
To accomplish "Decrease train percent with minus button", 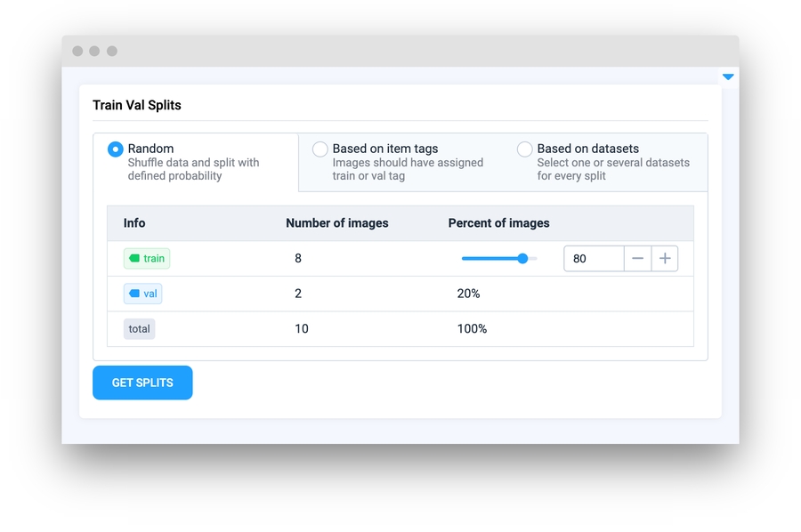I will point(637,259).
